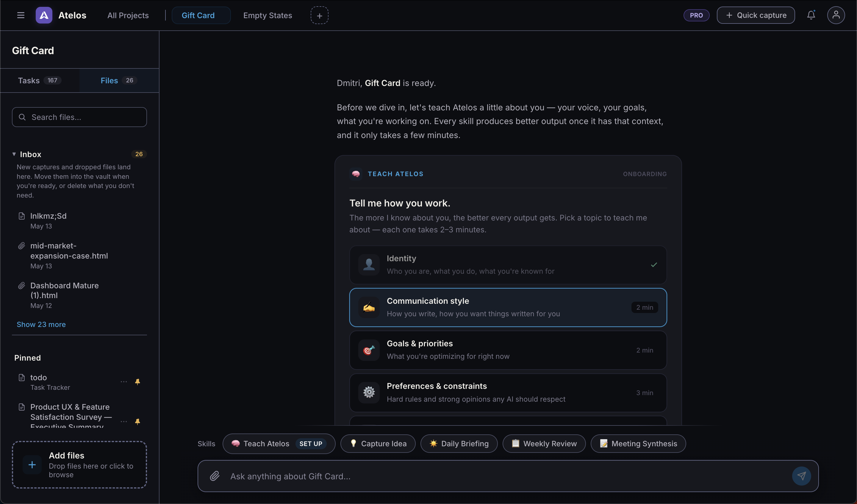This screenshot has height=504, width=857.
Task: Unpin the todo file
Action: [x=137, y=382]
